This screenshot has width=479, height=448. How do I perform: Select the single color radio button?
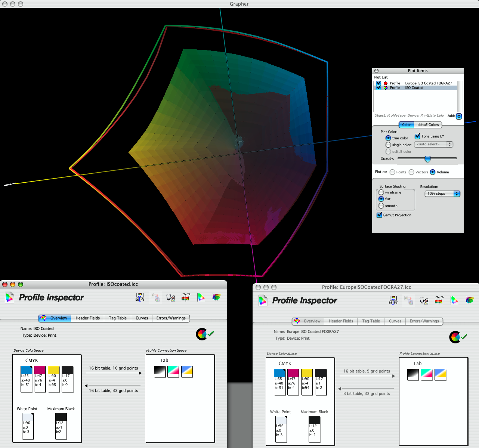(388, 145)
